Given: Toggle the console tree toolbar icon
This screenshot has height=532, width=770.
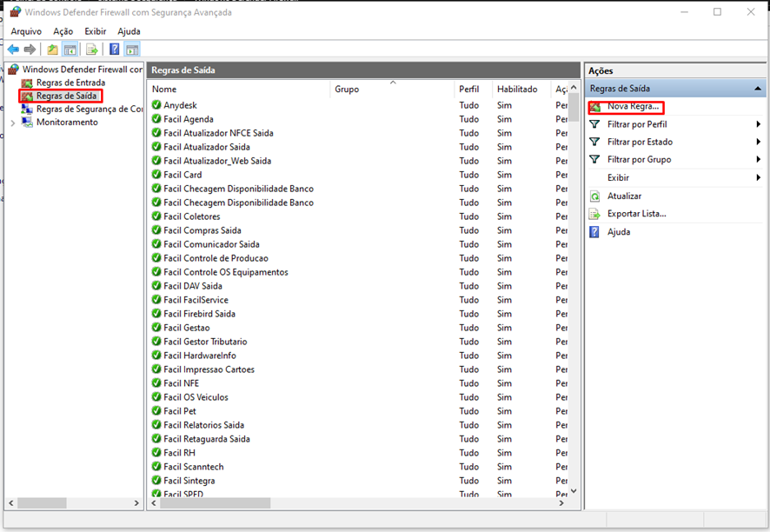Looking at the screenshot, I should coord(70,50).
